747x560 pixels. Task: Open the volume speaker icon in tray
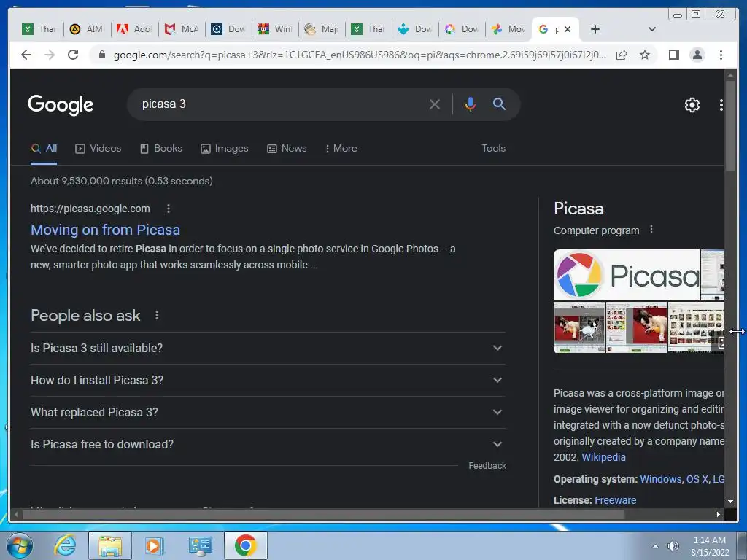(x=673, y=546)
